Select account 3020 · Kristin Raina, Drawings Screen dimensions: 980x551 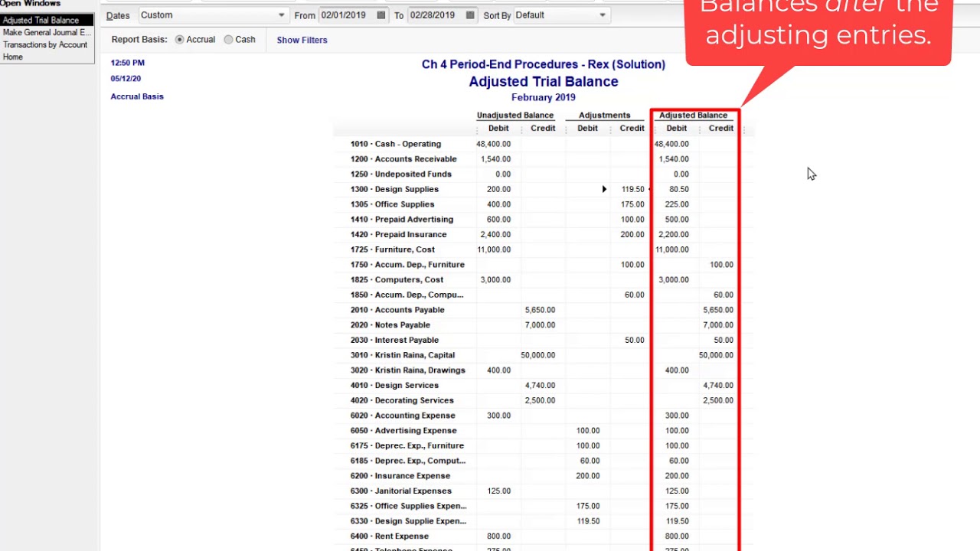407,370
